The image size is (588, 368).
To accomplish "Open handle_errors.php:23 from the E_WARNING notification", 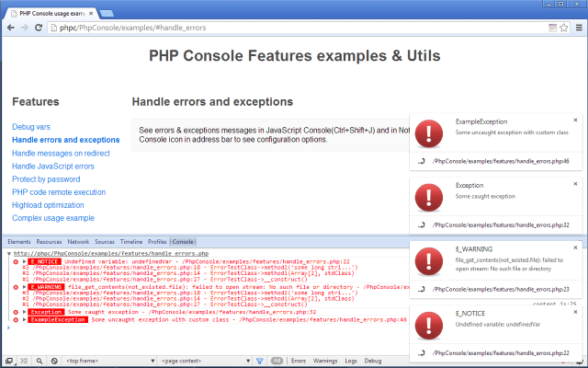I will pyautogui.click(x=501, y=290).
